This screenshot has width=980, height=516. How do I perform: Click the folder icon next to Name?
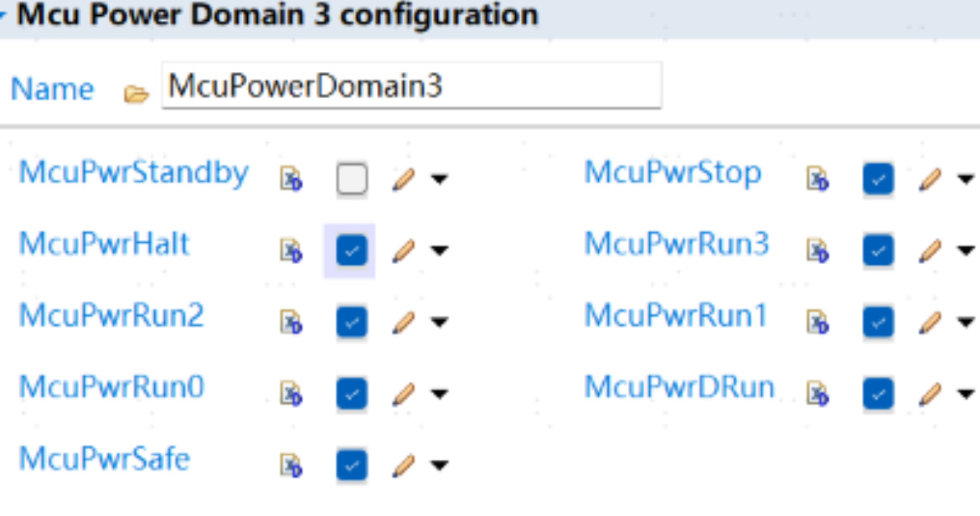click(x=137, y=94)
